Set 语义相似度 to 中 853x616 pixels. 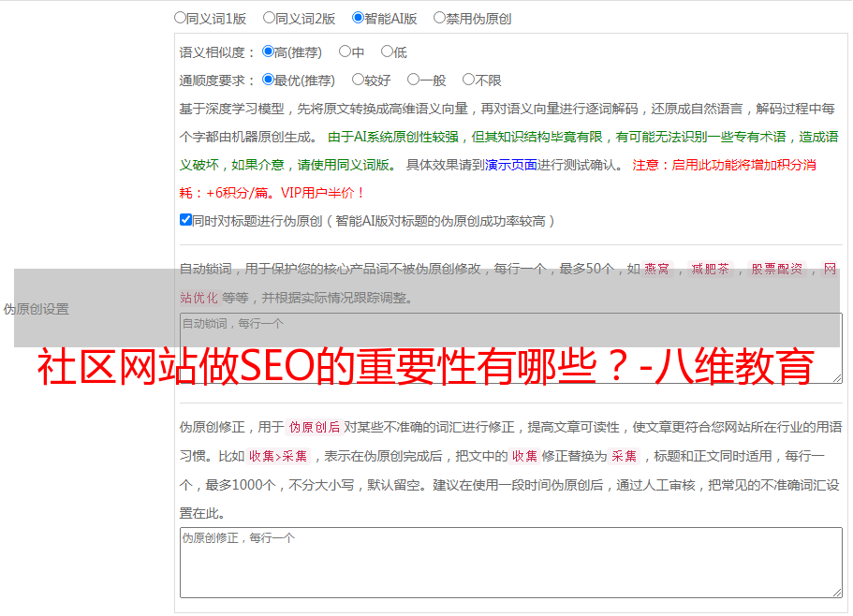[345, 51]
